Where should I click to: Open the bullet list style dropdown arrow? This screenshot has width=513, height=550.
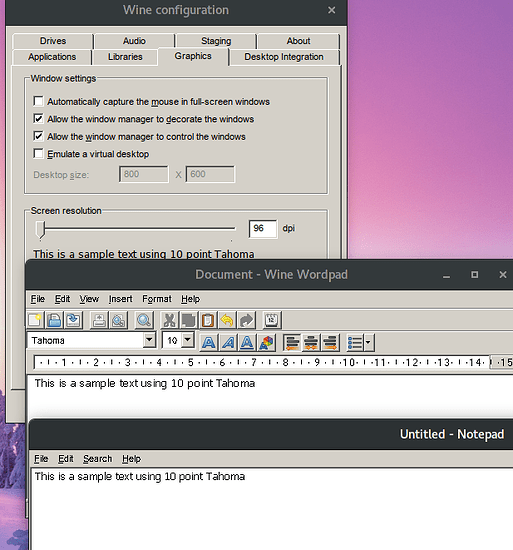click(x=369, y=342)
